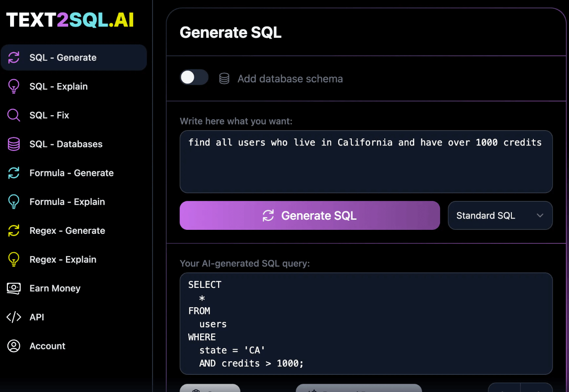Click the TEXT2SQL.AI logo

tap(70, 19)
